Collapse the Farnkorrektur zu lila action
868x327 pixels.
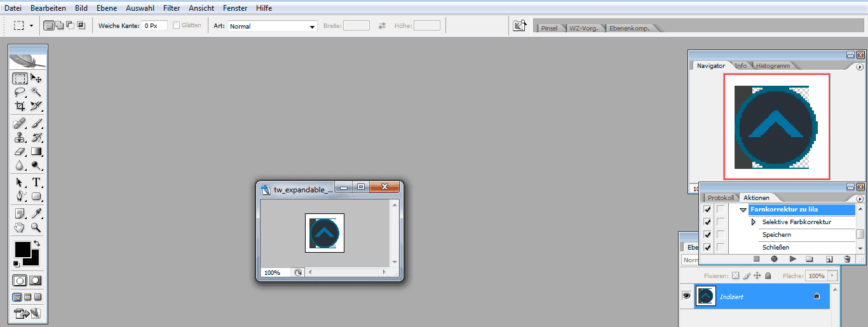coord(743,210)
